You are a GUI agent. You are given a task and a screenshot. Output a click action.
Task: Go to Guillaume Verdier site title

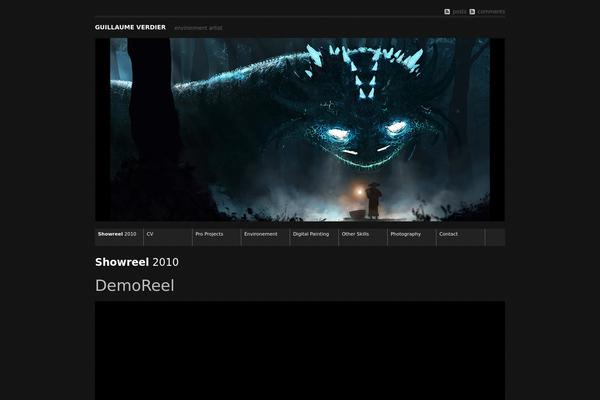[130, 27]
